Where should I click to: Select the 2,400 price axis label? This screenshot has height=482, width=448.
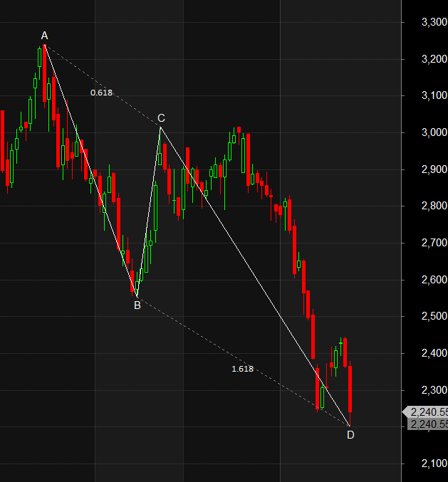tap(434, 354)
